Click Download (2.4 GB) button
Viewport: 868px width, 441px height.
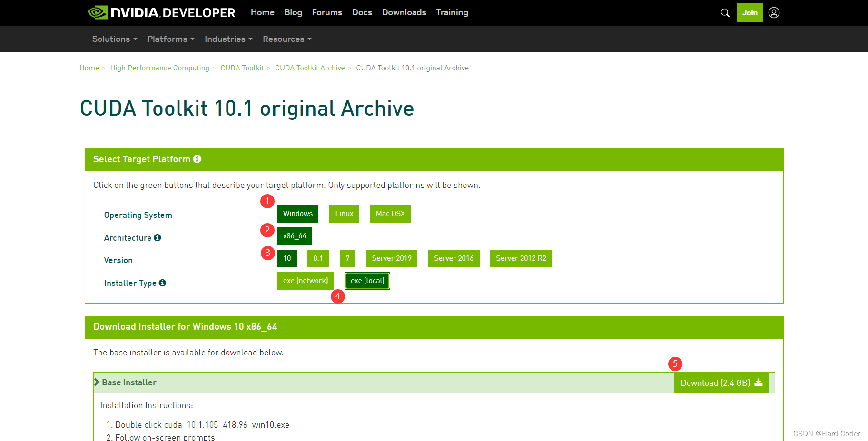721,383
